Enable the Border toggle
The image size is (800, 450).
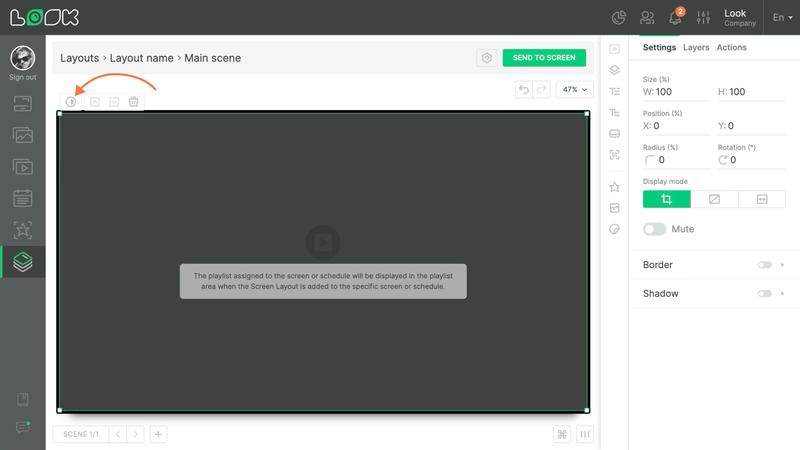[764, 265]
